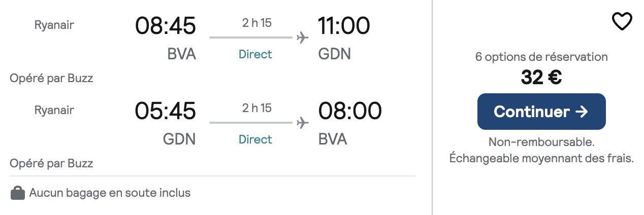Click the outbound BVA departure airport code
644x215 pixels.
182,54
